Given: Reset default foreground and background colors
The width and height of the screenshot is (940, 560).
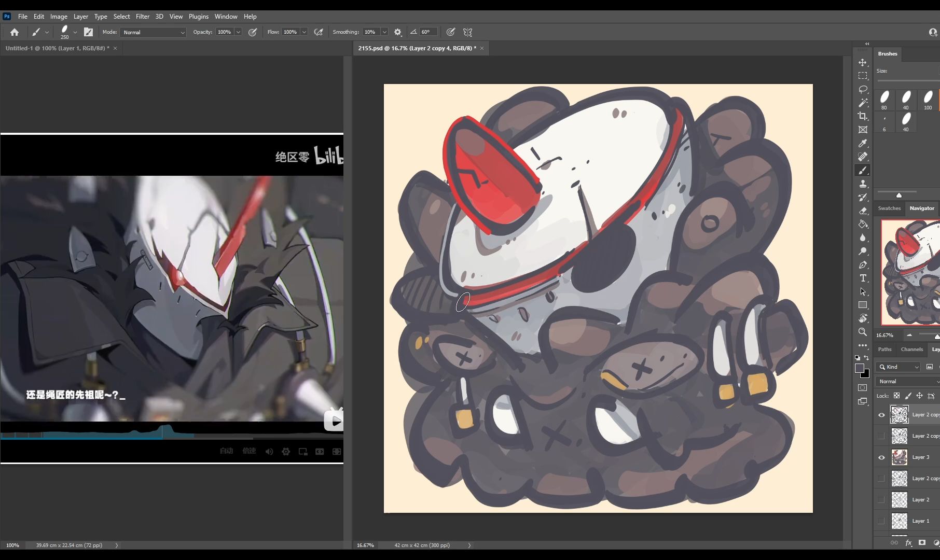Looking at the screenshot, I should coord(857,358).
